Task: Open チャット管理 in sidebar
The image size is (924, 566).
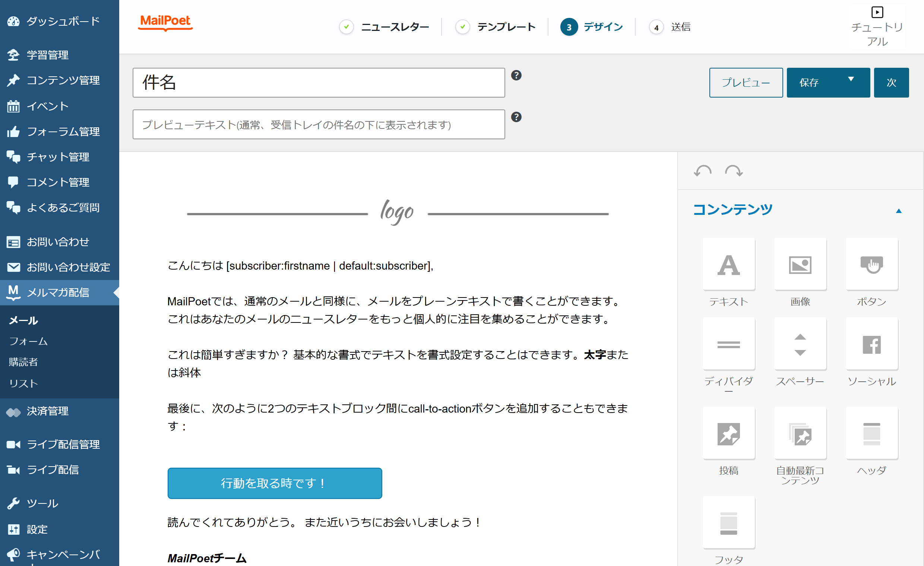Action: 60,157
